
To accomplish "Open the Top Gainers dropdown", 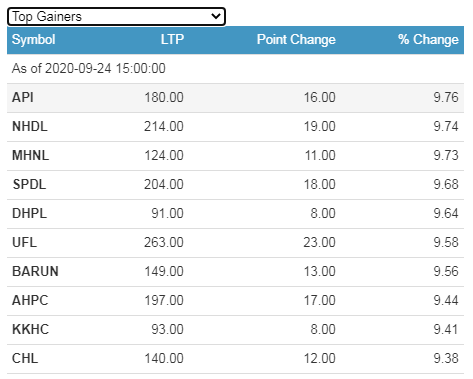I will point(116,16).
